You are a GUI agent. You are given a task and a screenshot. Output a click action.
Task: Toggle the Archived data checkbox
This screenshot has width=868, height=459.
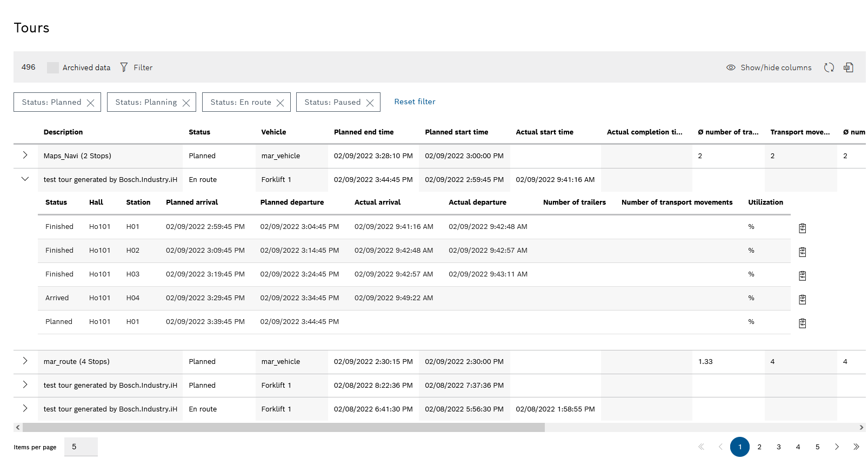[52, 67]
